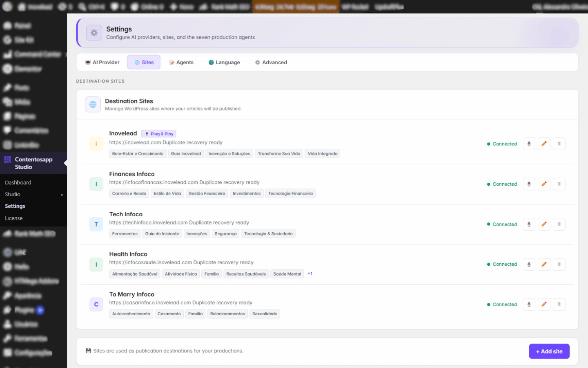Image resolution: width=588 pixels, height=368 pixels.
Task: Click the Relacionamentos tag
Action: [227, 314]
